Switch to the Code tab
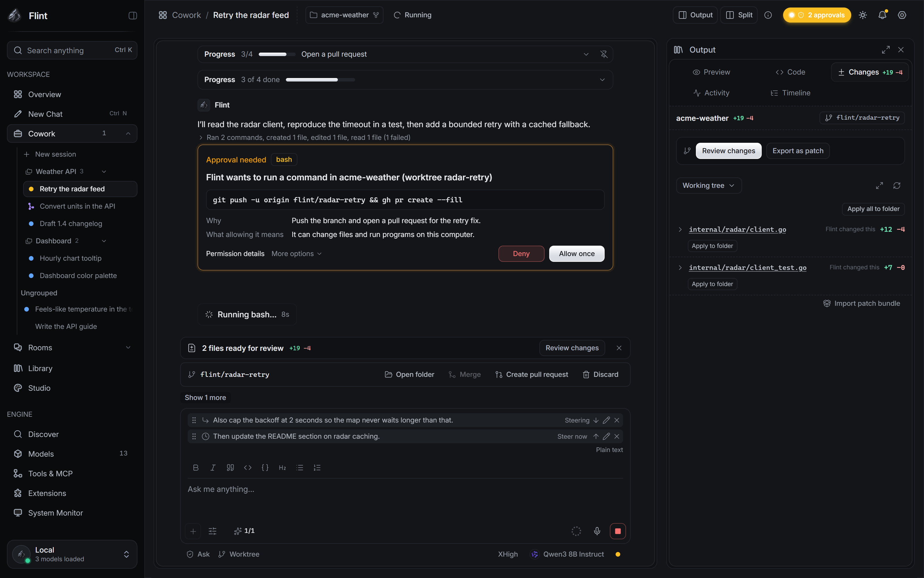 [790, 72]
